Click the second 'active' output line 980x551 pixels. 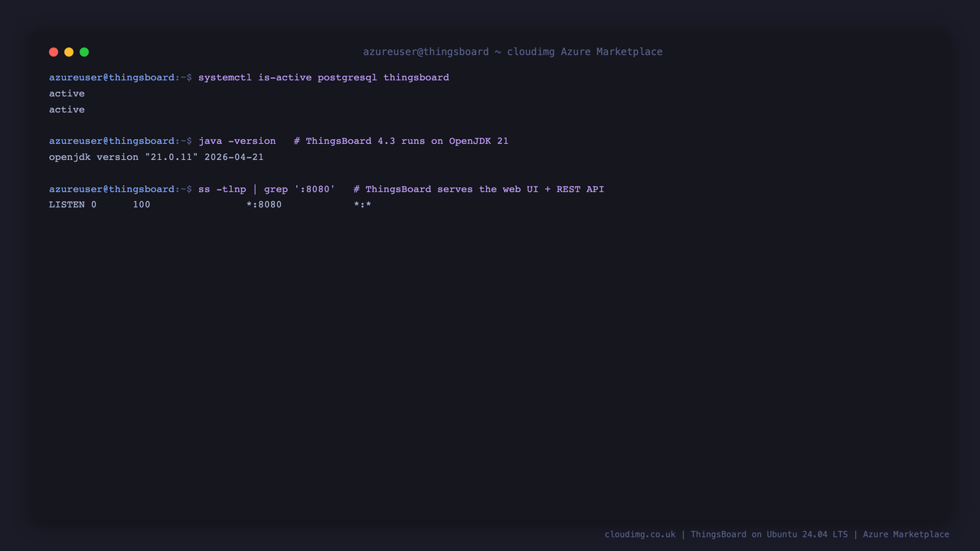coord(67,109)
